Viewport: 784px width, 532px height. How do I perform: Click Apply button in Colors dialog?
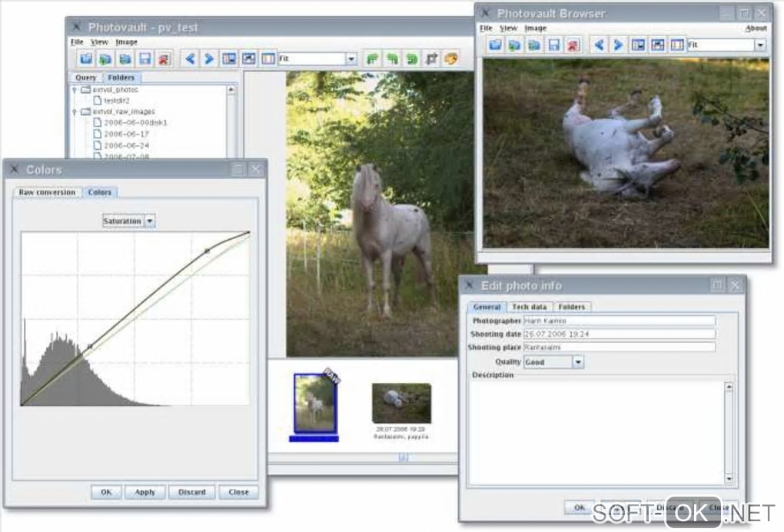145,492
